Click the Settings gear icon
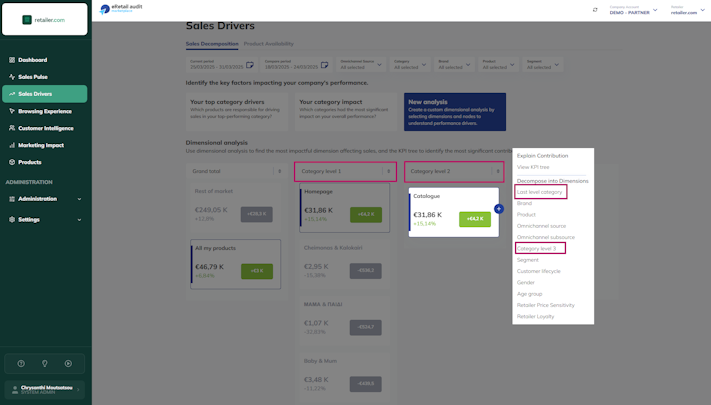This screenshot has width=711, height=405. 12,220
